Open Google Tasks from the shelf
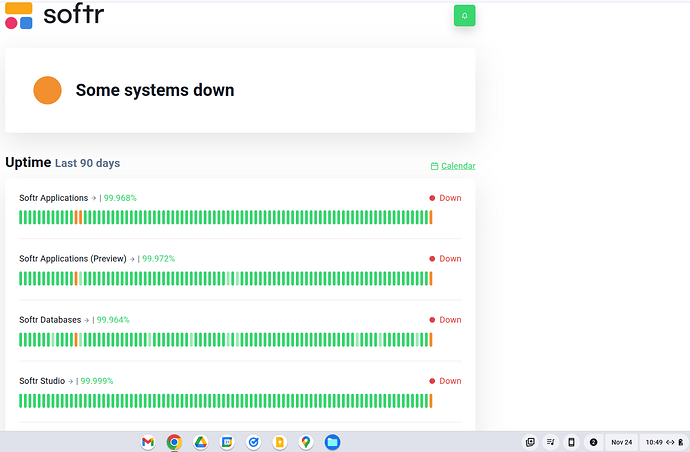Image resolution: width=690 pixels, height=452 pixels. 253,442
